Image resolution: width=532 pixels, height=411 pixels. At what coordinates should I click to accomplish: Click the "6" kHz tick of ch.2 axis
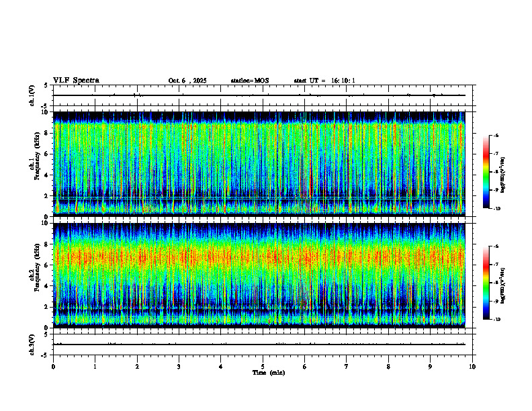tap(47, 265)
